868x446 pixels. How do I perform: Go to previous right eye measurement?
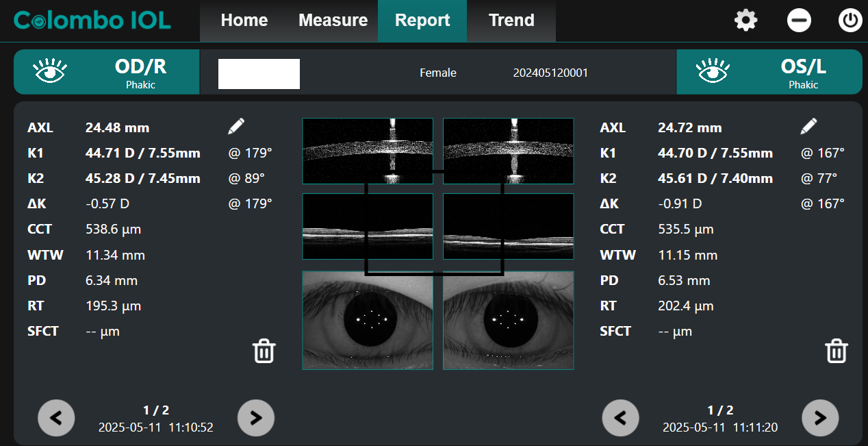[x=56, y=417]
